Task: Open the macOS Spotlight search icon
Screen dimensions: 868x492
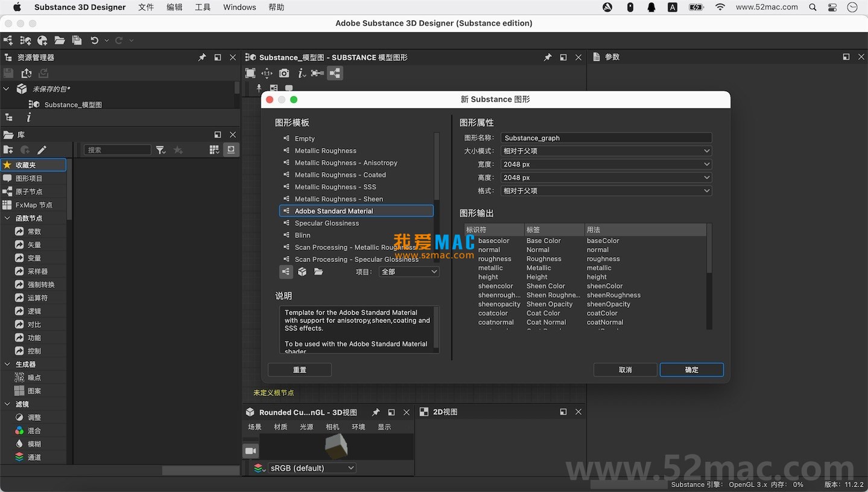Action: (813, 7)
